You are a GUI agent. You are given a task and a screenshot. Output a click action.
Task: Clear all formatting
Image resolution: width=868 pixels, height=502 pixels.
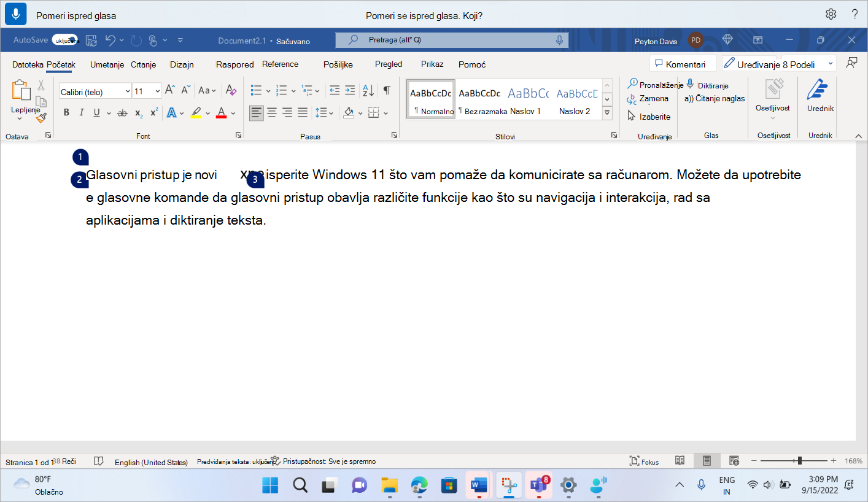(231, 90)
